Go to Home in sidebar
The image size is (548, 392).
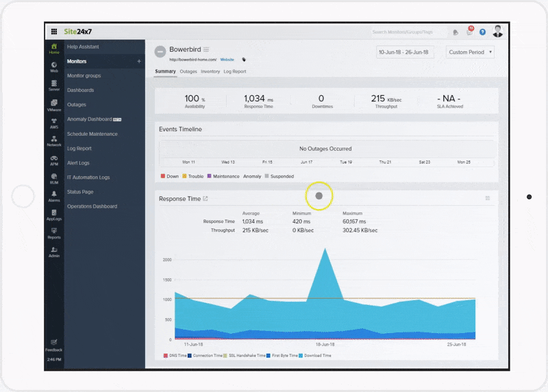coord(54,49)
